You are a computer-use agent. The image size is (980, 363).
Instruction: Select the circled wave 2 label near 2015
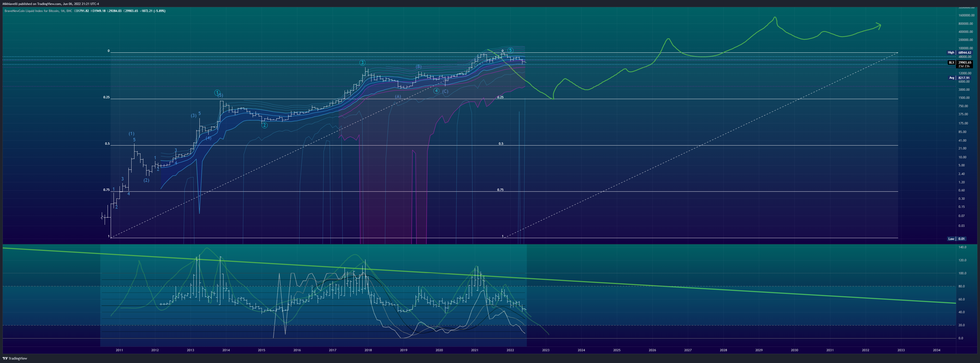[x=264, y=125]
